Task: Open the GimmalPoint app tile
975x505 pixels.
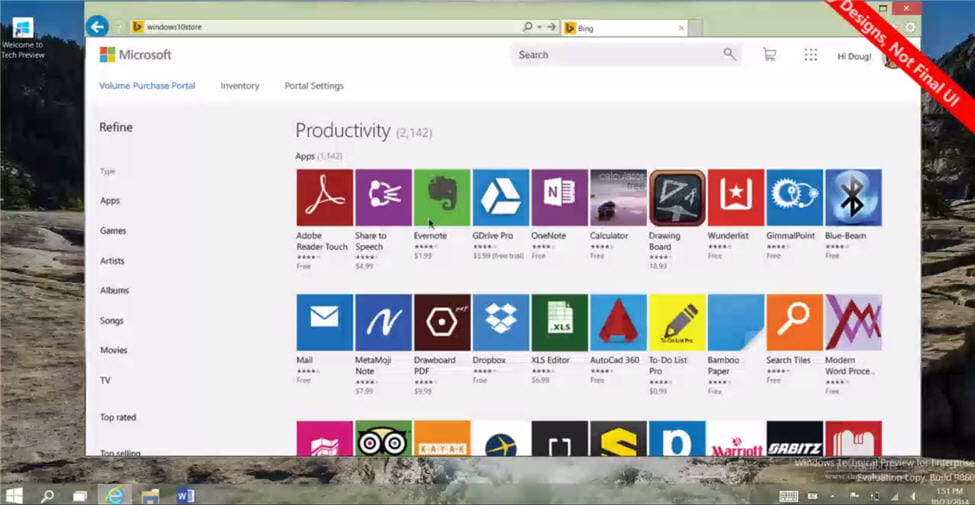Action: [x=795, y=198]
